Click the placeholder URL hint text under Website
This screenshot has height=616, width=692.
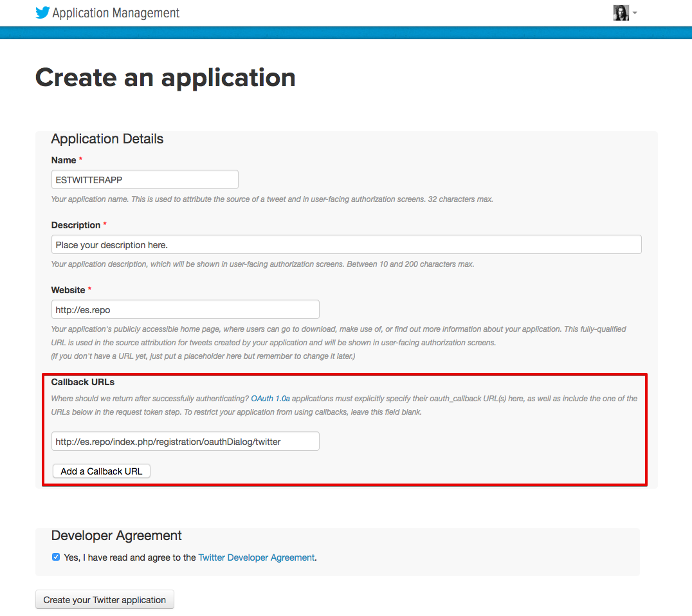pos(203,356)
